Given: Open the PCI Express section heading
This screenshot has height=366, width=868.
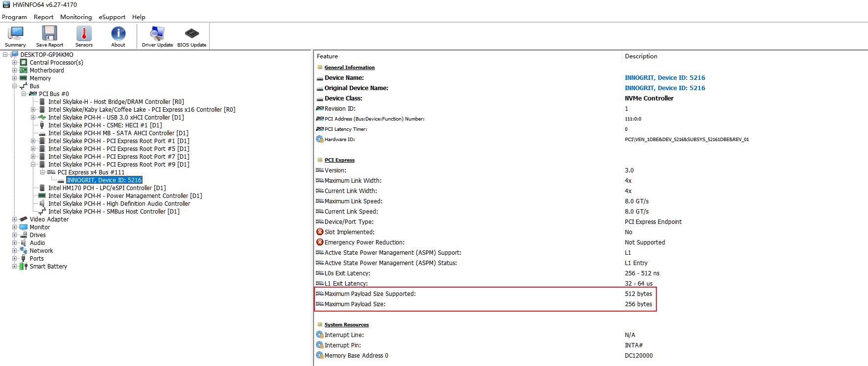Looking at the screenshot, I should [x=339, y=160].
